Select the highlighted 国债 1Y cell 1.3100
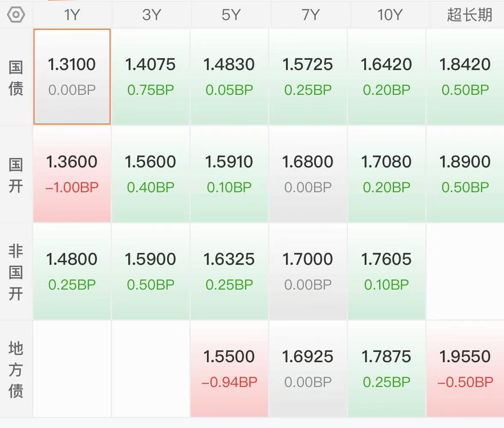The height and width of the screenshot is (428, 504). pos(72,77)
